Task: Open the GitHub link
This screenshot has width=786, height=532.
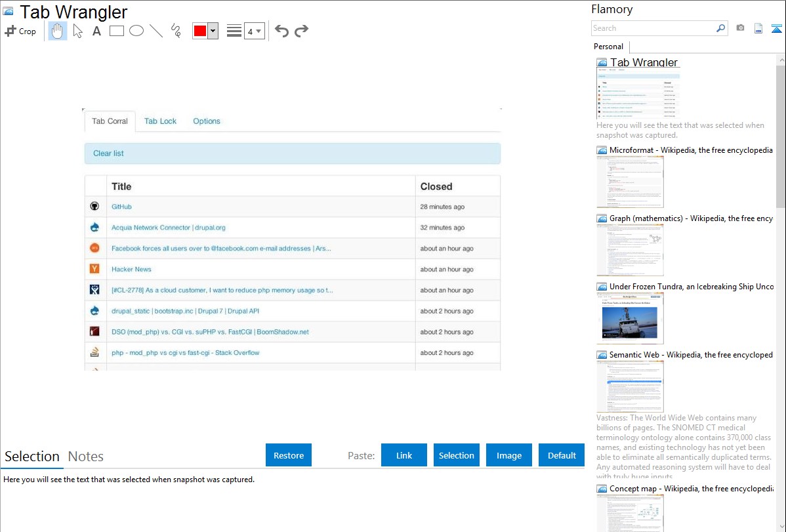Action: point(121,207)
